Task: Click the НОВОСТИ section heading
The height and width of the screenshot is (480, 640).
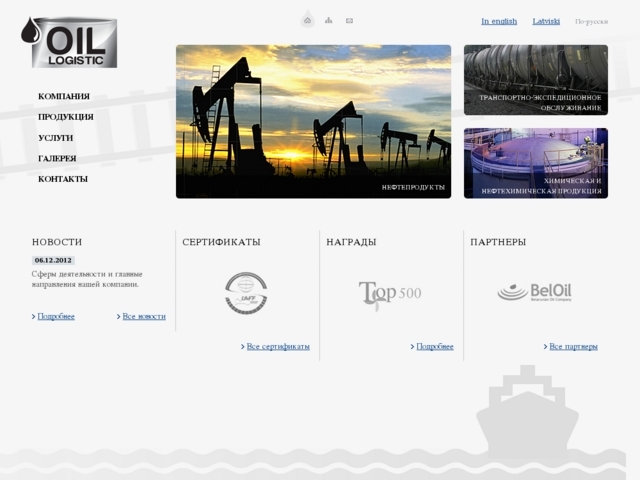Action: click(57, 242)
